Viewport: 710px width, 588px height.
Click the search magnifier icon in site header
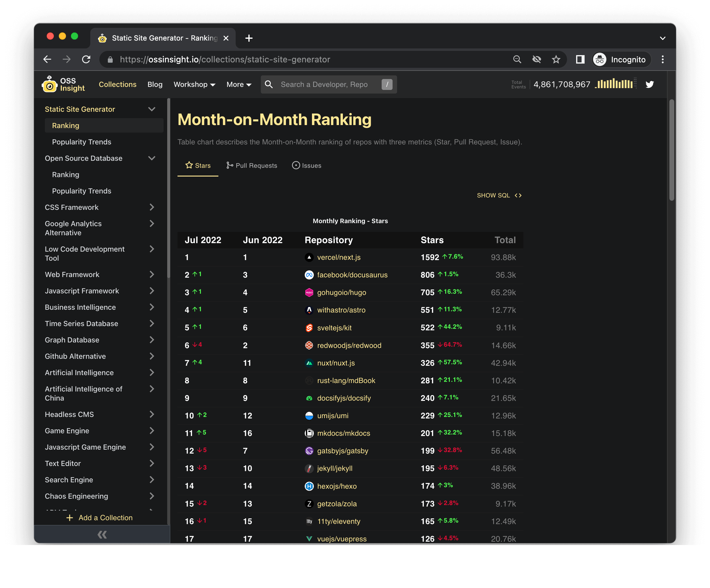pyautogui.click(x=269, y=84)
